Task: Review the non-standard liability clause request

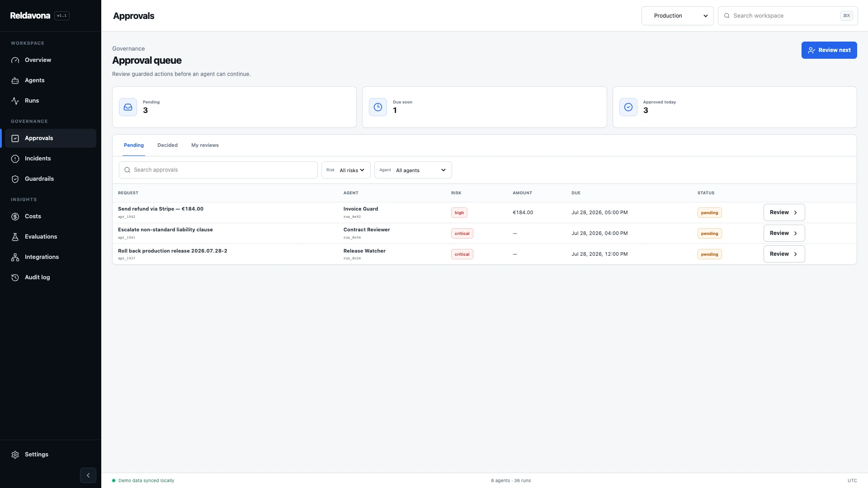Action: [x=784, y=233]
